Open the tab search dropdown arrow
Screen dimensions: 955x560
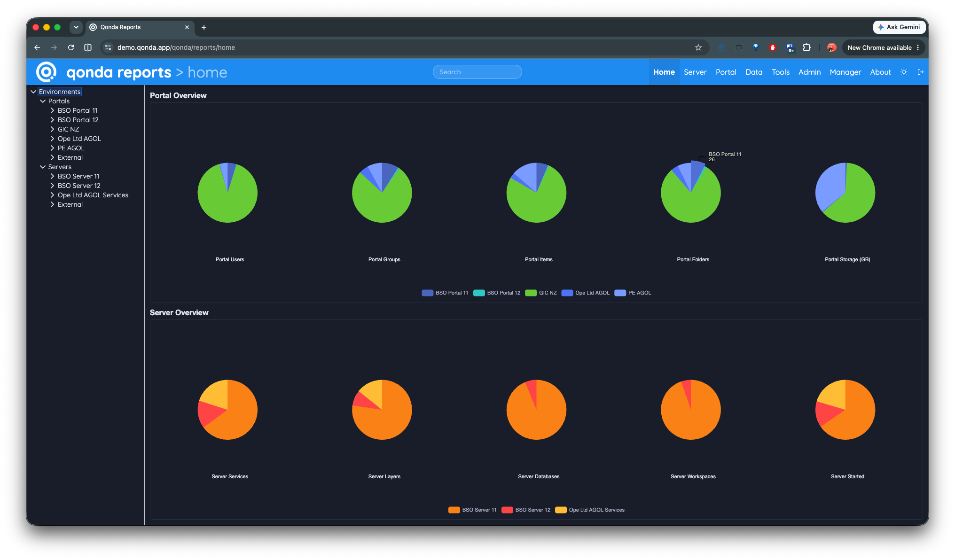pyautogui.click(x=76, y=27)
